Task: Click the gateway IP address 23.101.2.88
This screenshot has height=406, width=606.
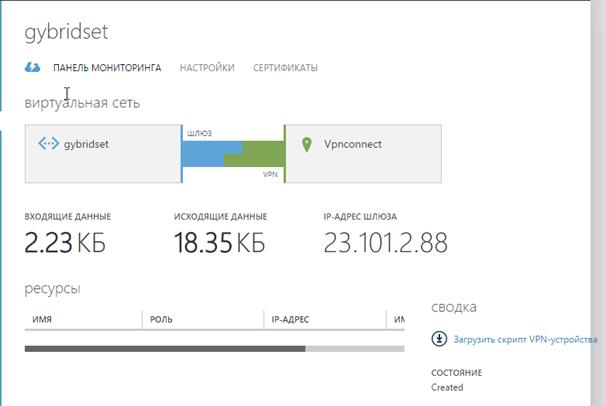Action: 386,243
